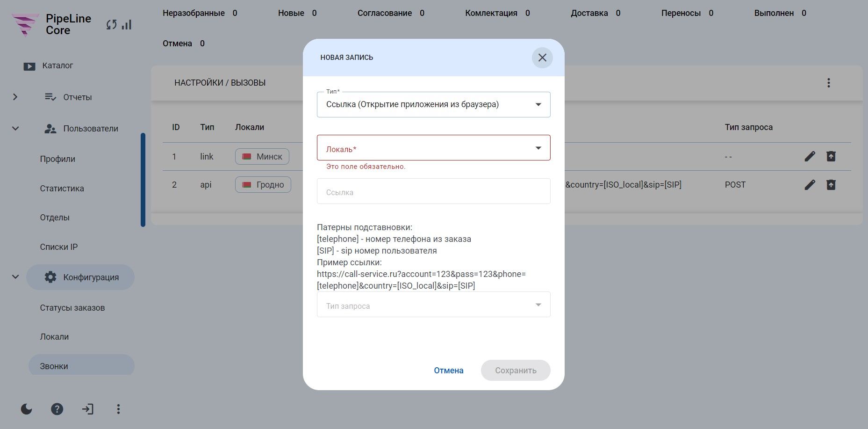Collapse the Конфигурация section chevron

15,277
